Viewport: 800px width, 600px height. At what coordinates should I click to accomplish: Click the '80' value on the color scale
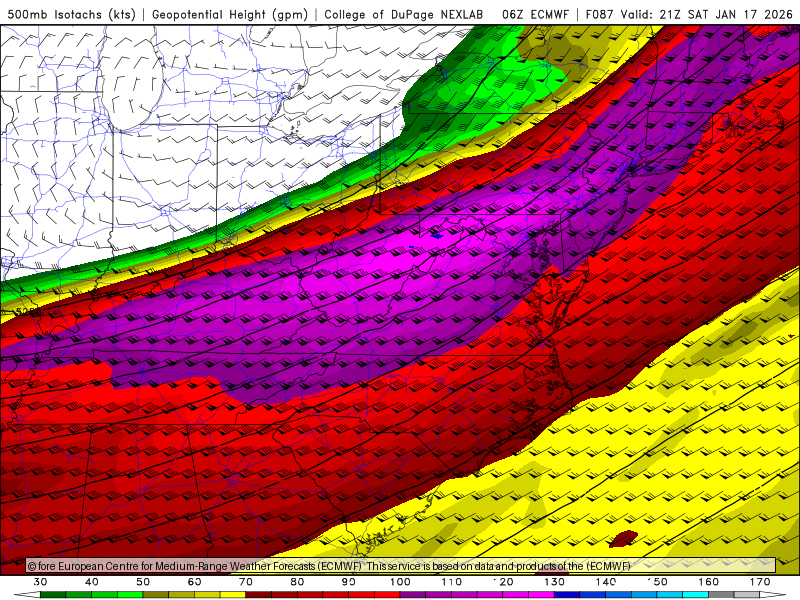297,582
